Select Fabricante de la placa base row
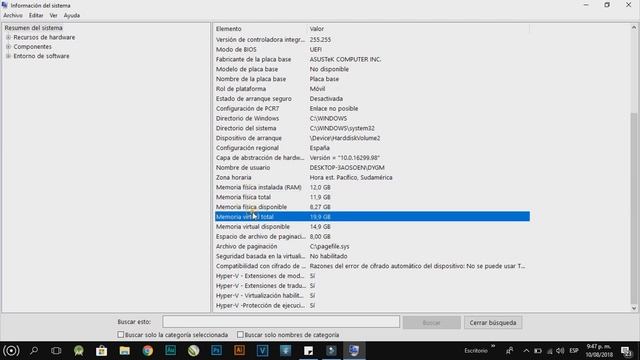 pyautogui.click(x=372, y=59)
